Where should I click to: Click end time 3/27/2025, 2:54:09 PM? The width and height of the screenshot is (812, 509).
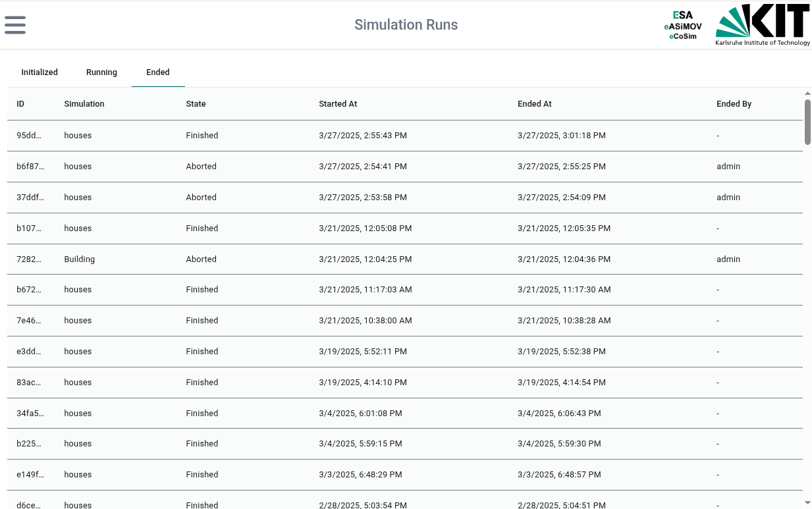[x=562, y=198]
